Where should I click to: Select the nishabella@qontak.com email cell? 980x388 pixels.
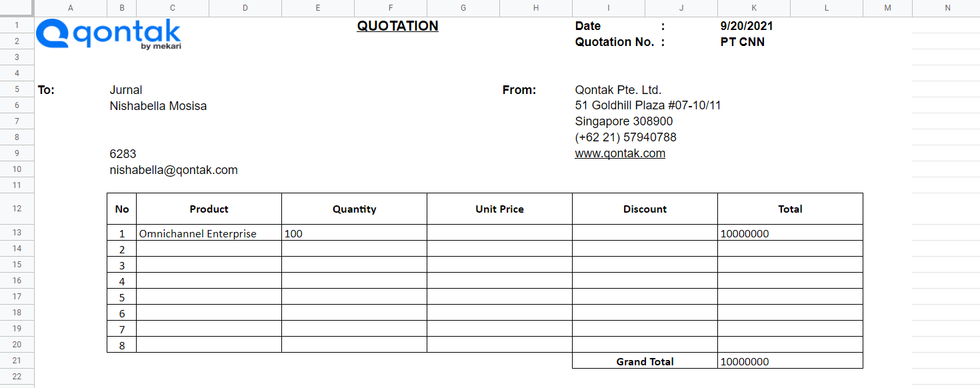[173, 170]
